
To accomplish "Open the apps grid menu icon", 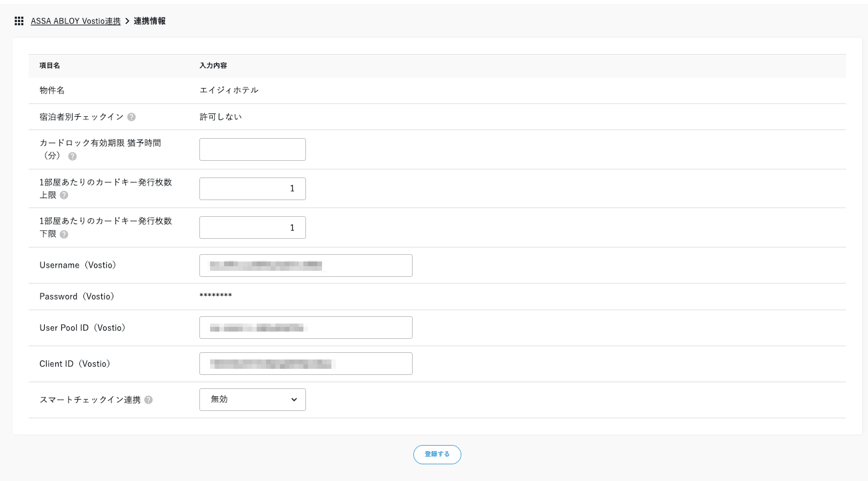I will coord(19,21).
